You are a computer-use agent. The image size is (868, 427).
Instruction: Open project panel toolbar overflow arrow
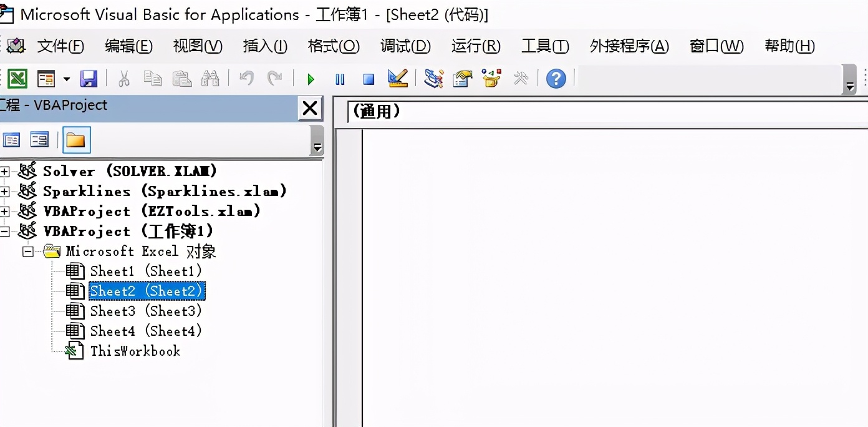[317, 140]
